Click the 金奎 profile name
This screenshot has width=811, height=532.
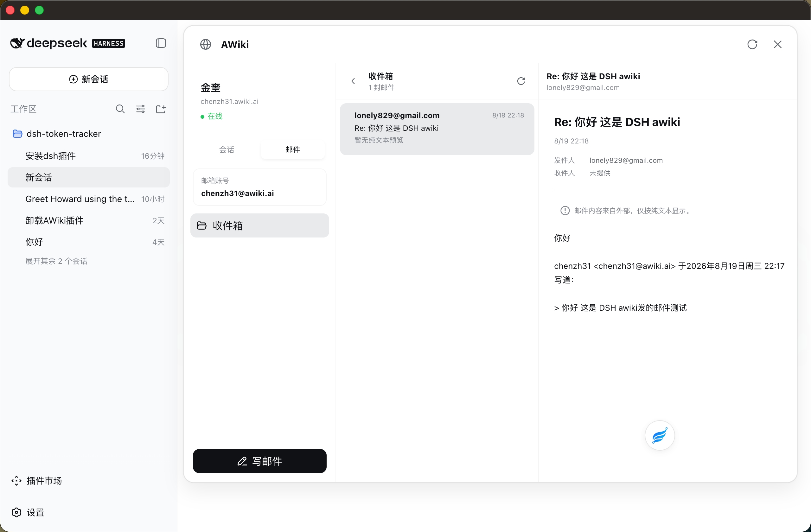tap(211, 87)
